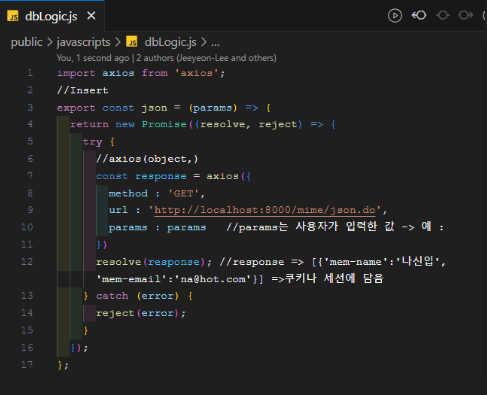The width and height of the screenshot is (487, 395).
Task: Click line number 12 in gutter
Action: 27,262
